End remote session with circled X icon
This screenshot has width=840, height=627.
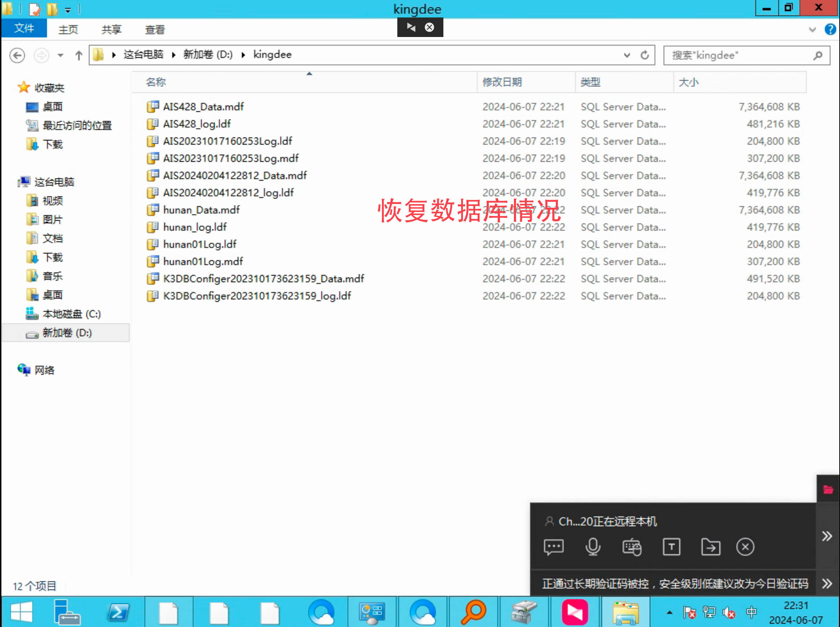click(x=745, y=547)
